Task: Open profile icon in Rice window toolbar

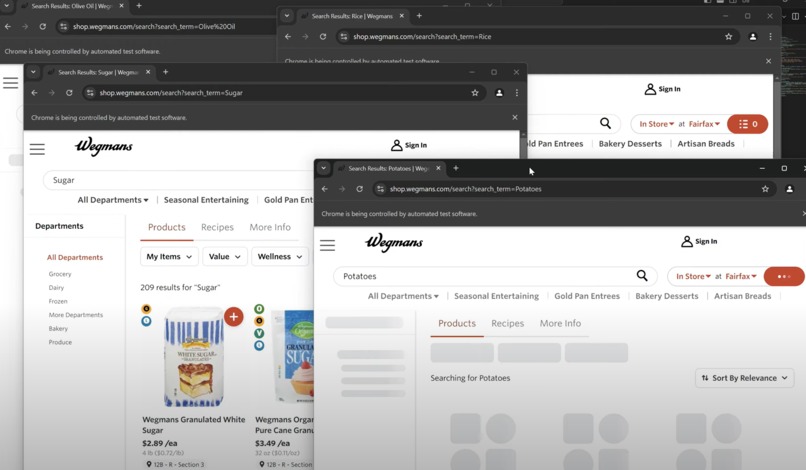Action: click(753, 37)
